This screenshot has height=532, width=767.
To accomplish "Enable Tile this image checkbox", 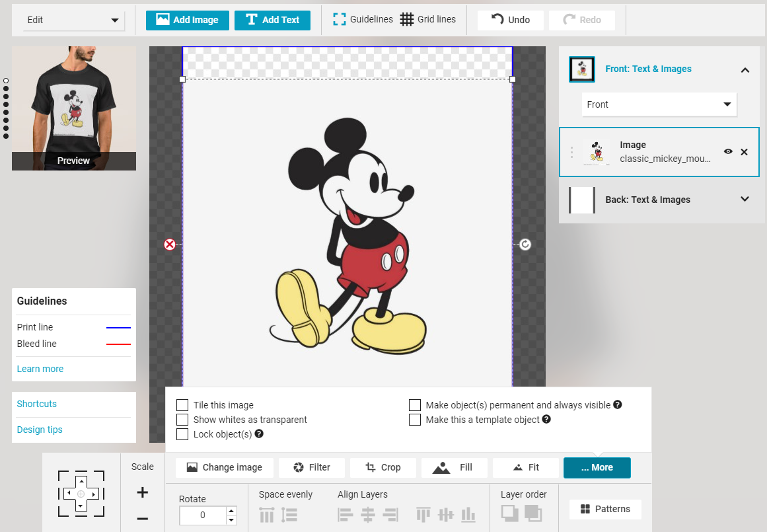I will 182,404.
